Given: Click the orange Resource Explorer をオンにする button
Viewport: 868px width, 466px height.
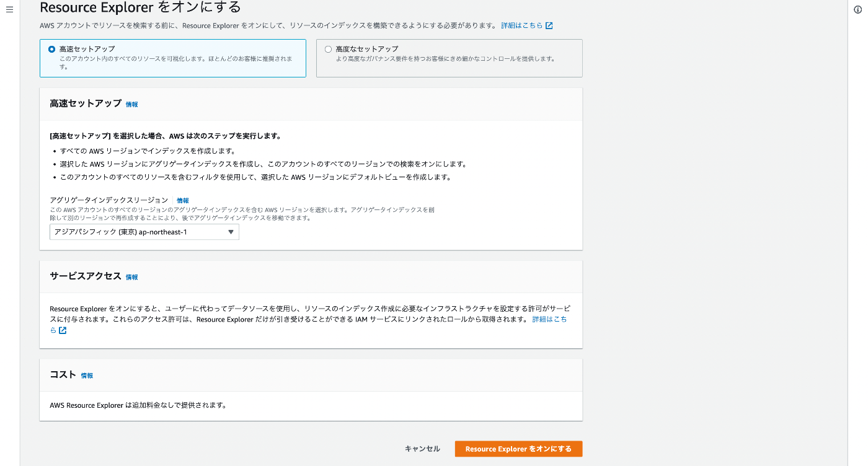Looking at the screenshot, I should pos(518,449).
